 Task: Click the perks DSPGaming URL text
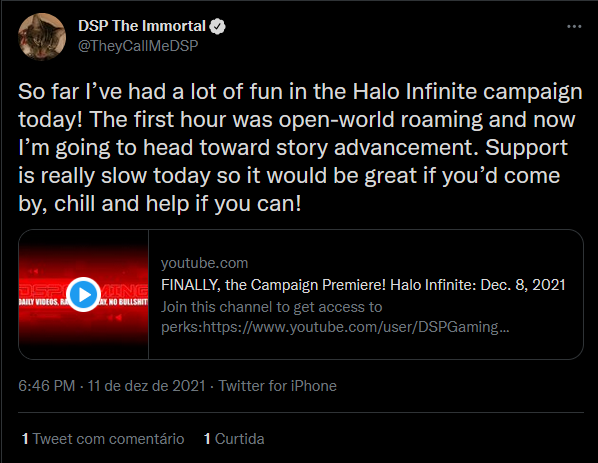point(335,327)
